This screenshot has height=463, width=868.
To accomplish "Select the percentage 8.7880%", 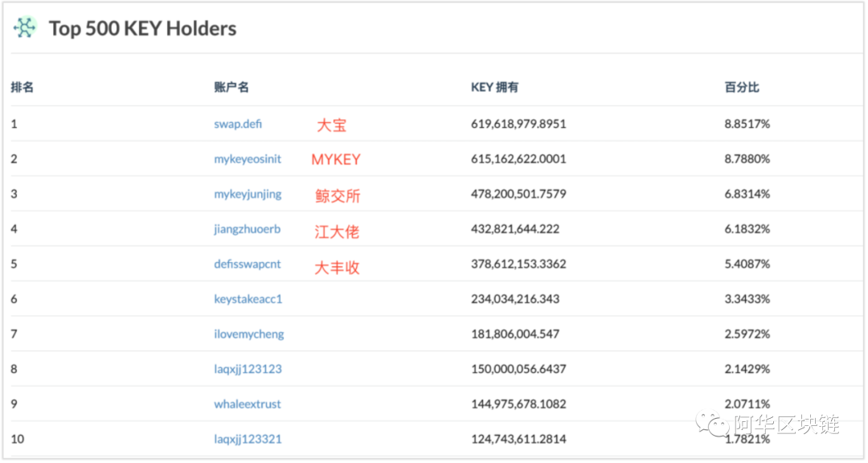I will pyautogui.click(x=747, y=159).
